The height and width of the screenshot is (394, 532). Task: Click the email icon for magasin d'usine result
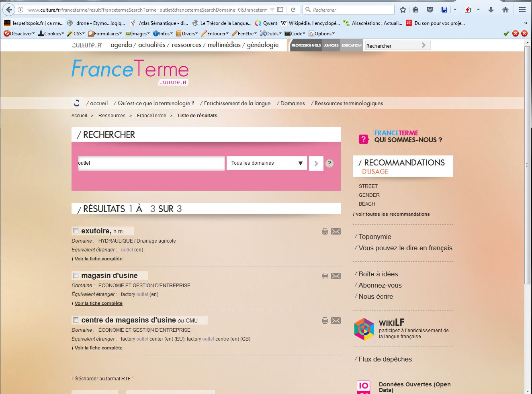point(336,276)
